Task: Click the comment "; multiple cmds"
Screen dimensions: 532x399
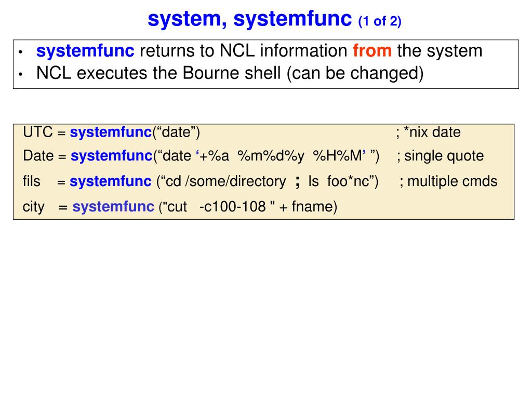Action: click(448, 181)
